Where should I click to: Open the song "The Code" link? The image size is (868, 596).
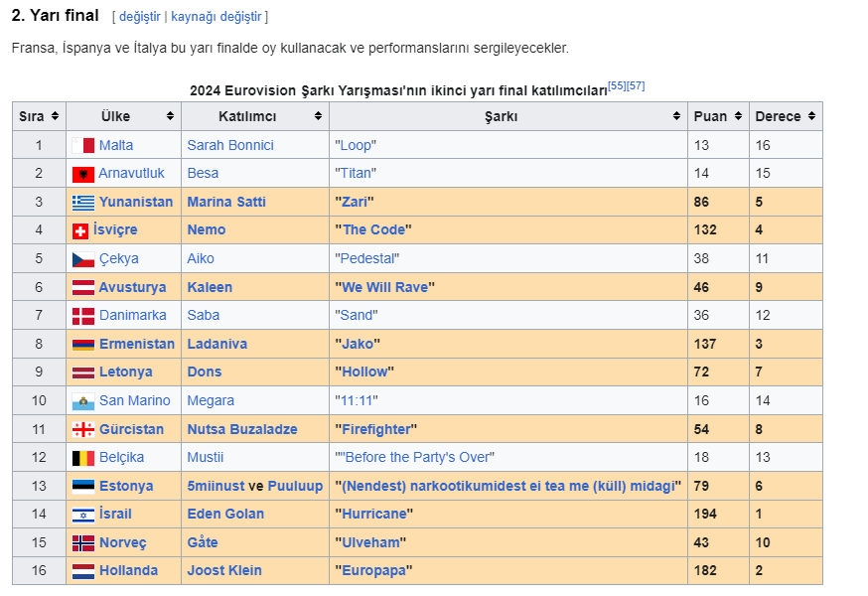tap(371, 230)
